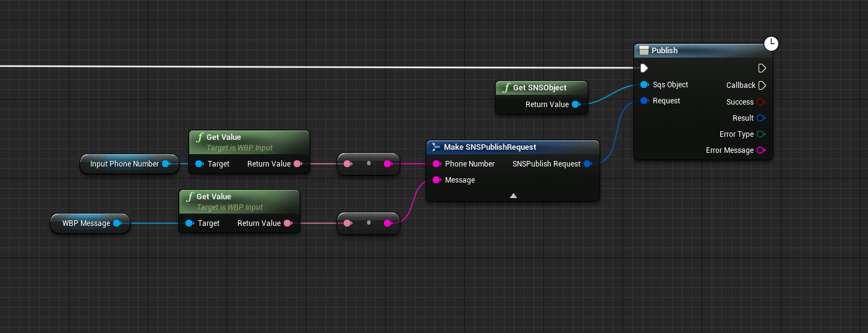Expand the Make SNSPublishRequest node arrow
Image resolution: width=868 pixels, height=333 pixels.
click(x=513, y=196)
